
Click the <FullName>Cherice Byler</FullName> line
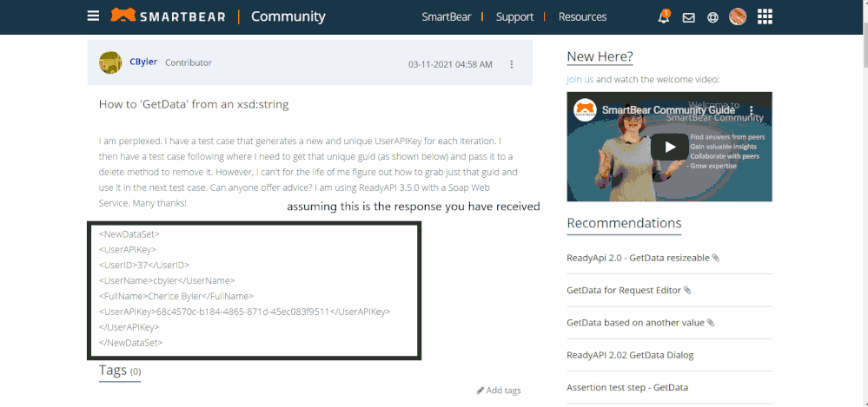pos(176,296)
